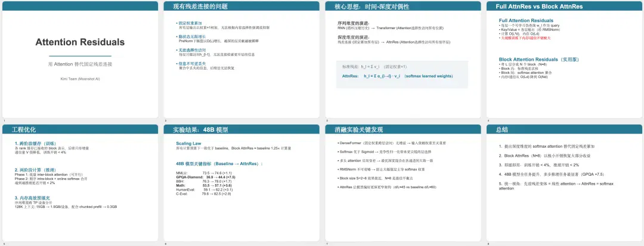Screen dimensions: 644x246
Task: Select the 实验结果：48B 模型 slide
Action: (x=241, y=183)
